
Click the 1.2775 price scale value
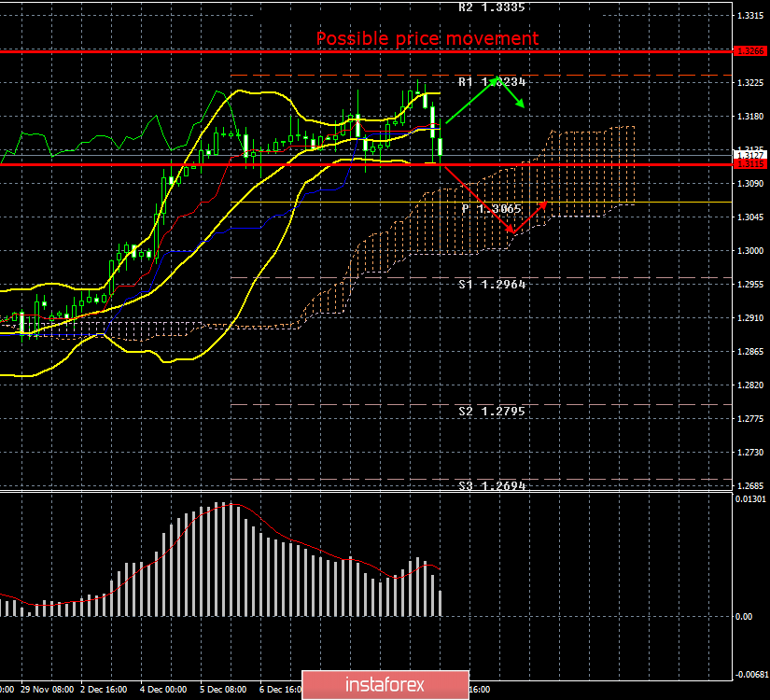coord(750,418)
